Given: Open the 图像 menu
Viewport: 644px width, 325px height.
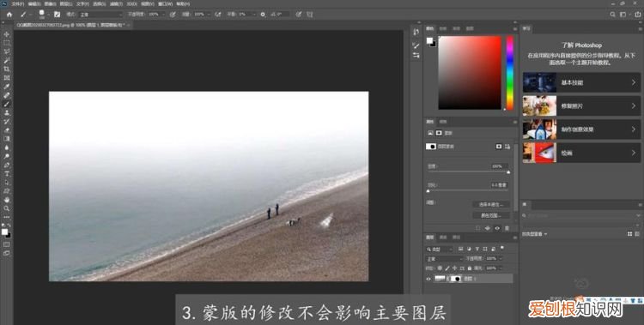Looking at the screenshot, I should coord(50,3).
